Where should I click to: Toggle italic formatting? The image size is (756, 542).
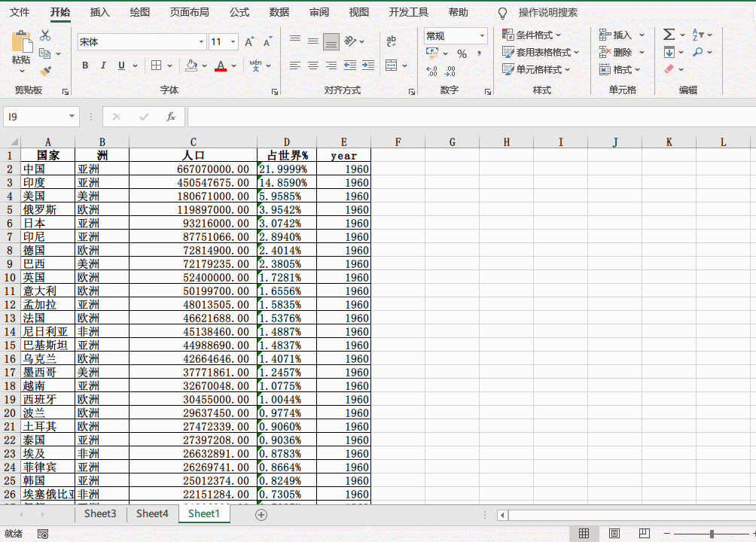(103, 65)
